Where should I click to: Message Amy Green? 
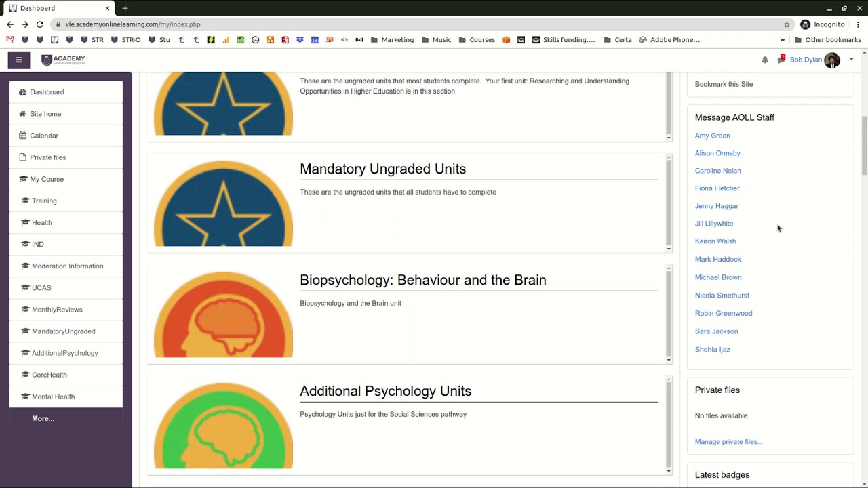[712, 136]
